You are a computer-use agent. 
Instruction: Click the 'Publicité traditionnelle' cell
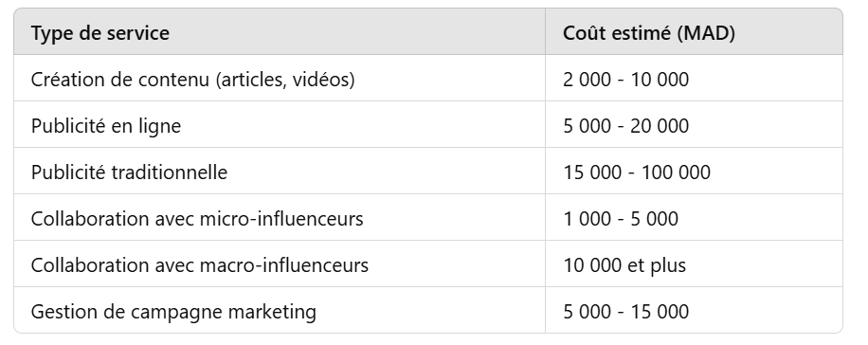(280, 172)
